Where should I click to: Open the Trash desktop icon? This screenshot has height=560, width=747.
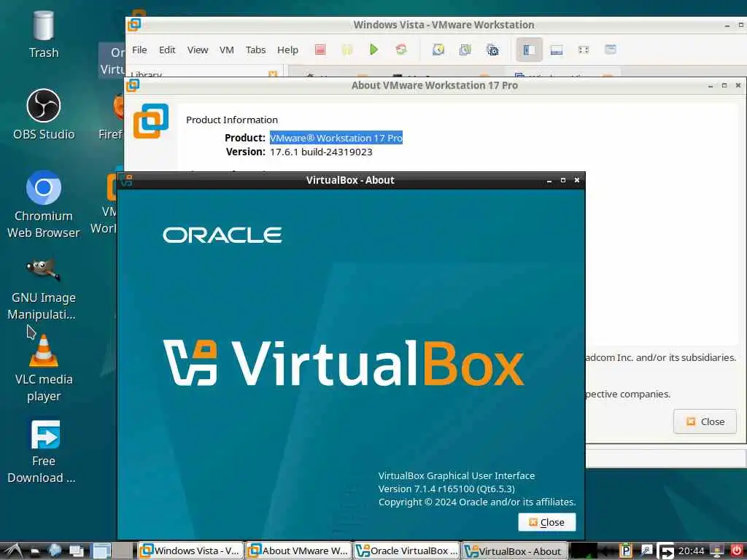point(43,34)
